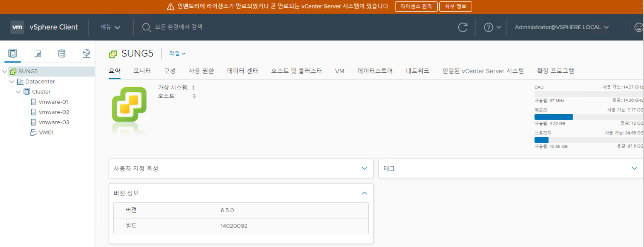The image size is (644, 247).
Task: Select VM01 label in the tree
Action: [46, 133]
